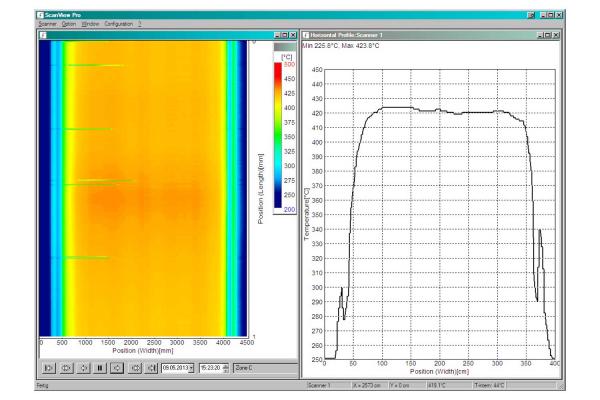Maximize the Horizontal Profile window
600x400 pixels.
pos(546,36)
